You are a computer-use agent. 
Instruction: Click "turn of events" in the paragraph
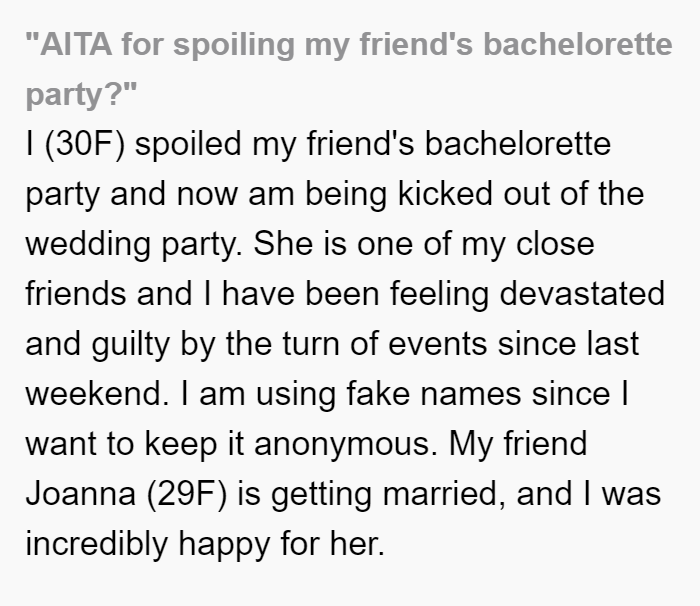pyautogui.click(x=384, y=344)
